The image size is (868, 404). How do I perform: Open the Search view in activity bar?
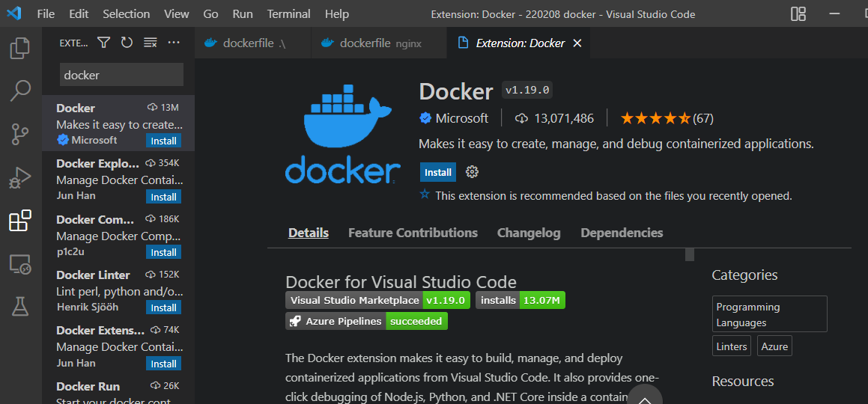(x=20, y=91)
